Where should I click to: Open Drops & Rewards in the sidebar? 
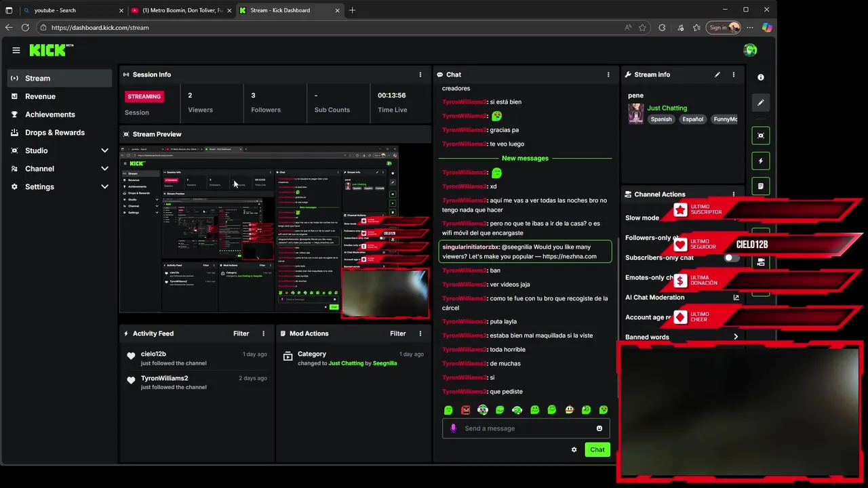(60, 133)
